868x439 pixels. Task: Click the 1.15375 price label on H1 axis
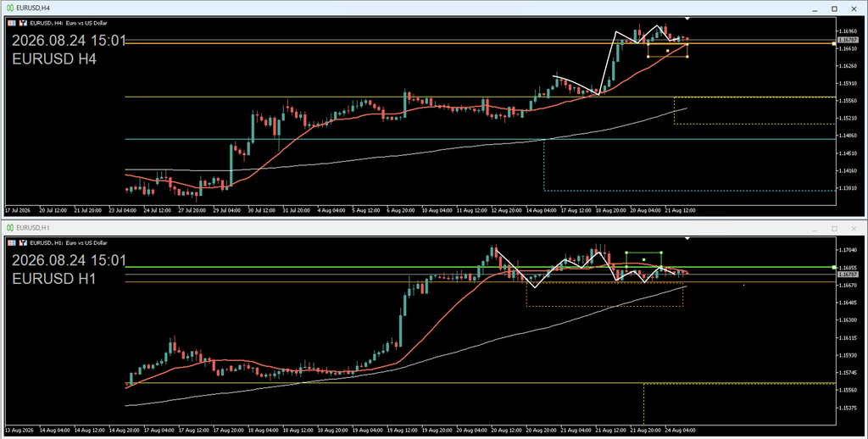(848, 408)
